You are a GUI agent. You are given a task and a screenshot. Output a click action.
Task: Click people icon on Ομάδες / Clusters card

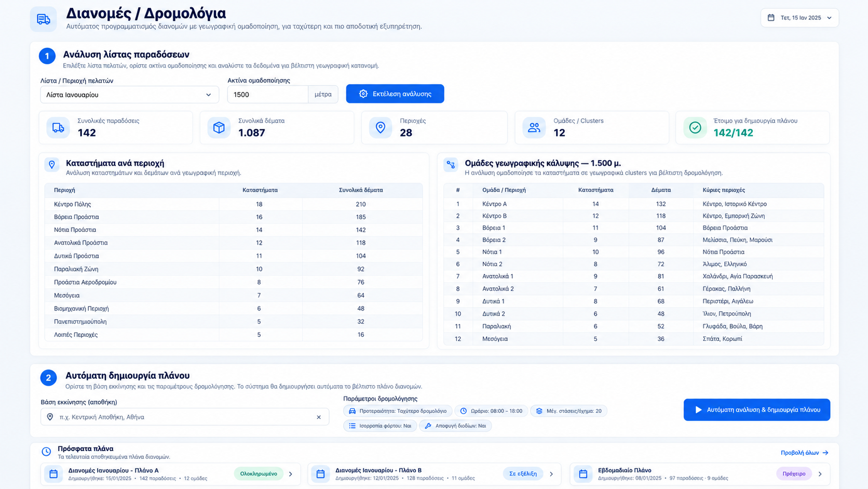tap(534, 127)
